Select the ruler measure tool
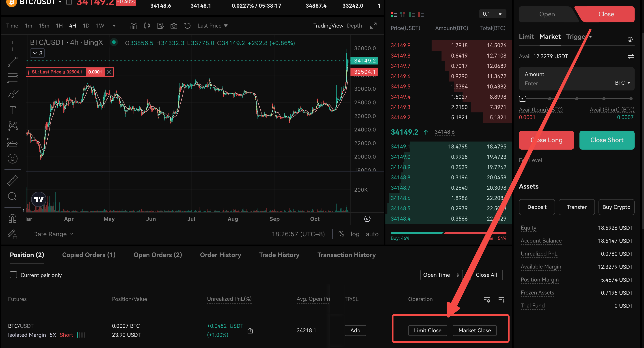644x348 pixels. (13, 180)
